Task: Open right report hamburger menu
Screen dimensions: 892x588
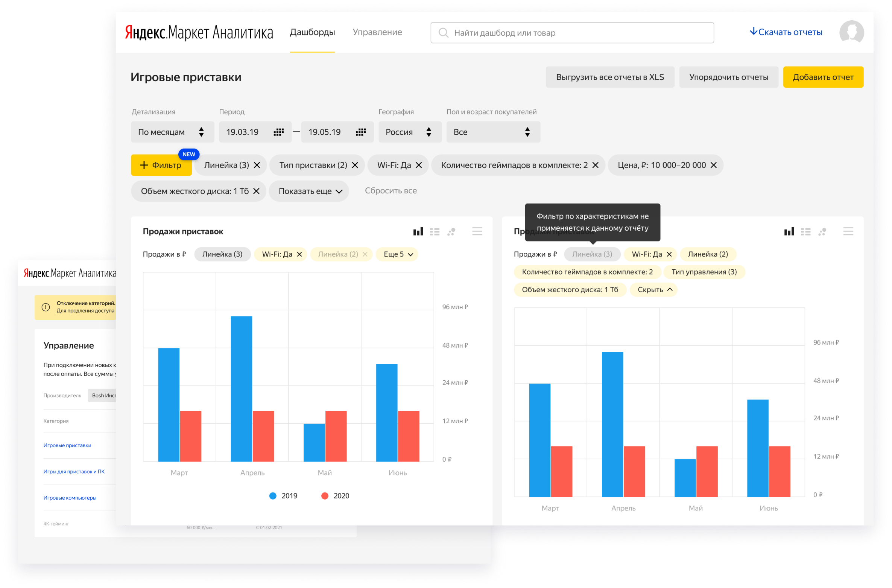Action: tap(848, 231)
